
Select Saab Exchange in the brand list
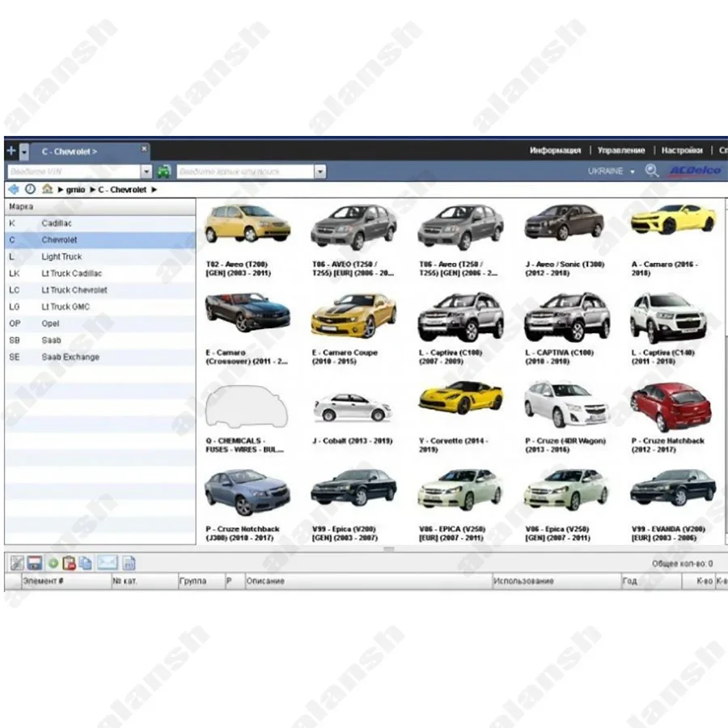click(99, 357)
